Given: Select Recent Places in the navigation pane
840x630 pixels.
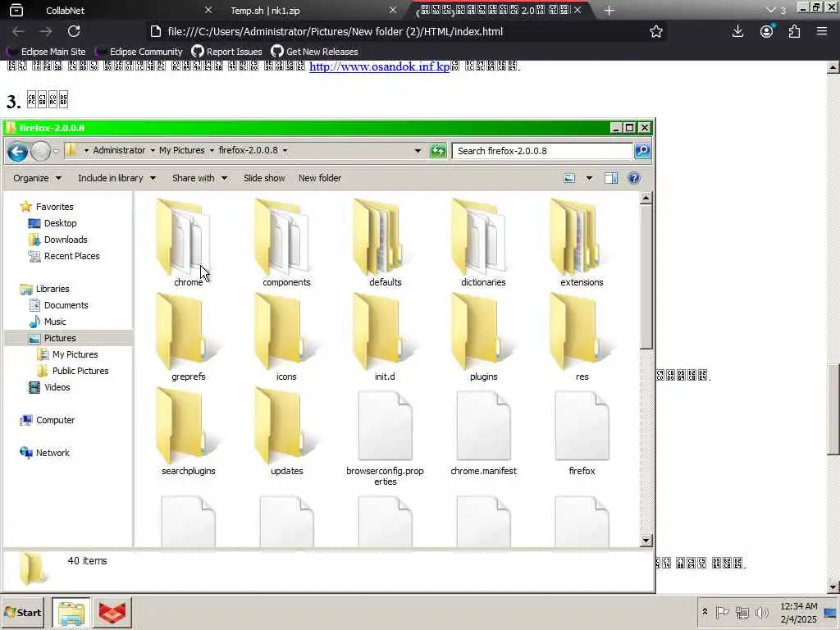Looking at the screenshot, I should 64,256.
